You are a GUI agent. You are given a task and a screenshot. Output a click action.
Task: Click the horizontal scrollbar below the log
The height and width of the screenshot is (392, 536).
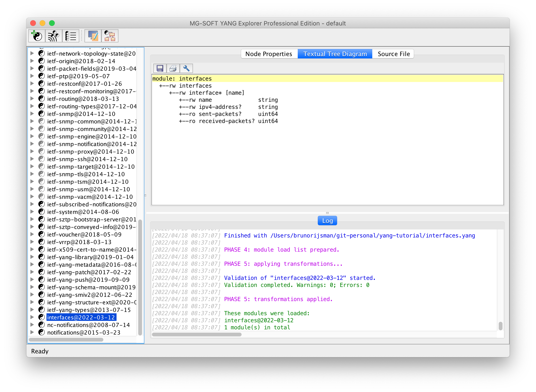(x=197, y=334)
